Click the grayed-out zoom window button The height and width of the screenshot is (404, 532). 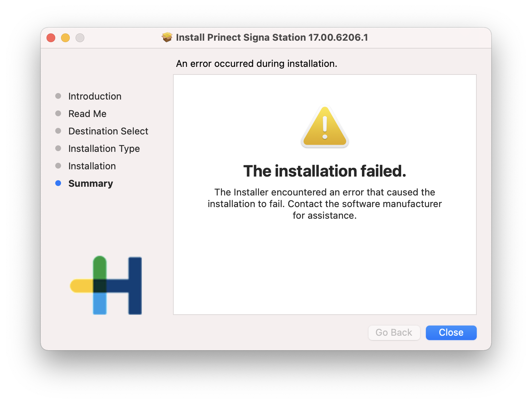pyautogui.click(x=80, y=38)
